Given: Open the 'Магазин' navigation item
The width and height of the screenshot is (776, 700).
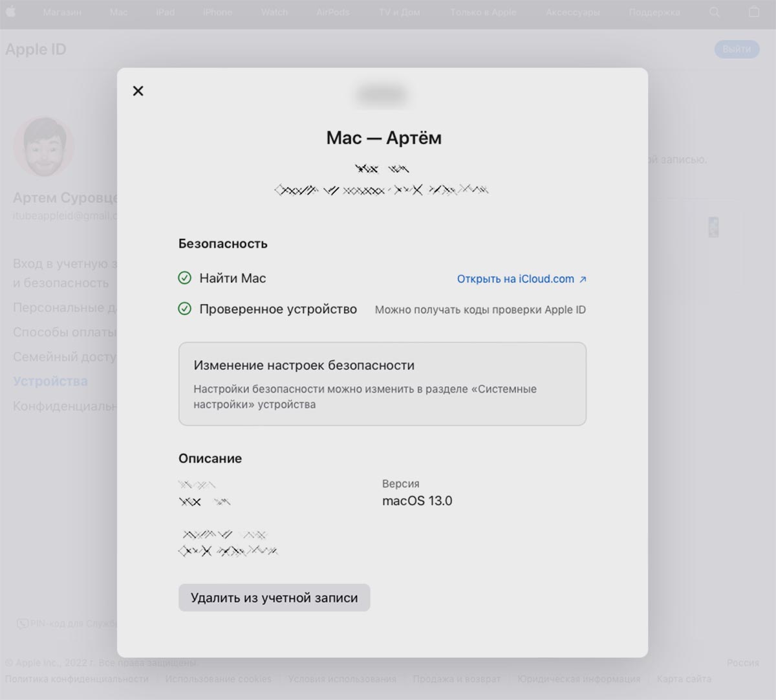Looking at the screenshot, I should click(62, 12).
